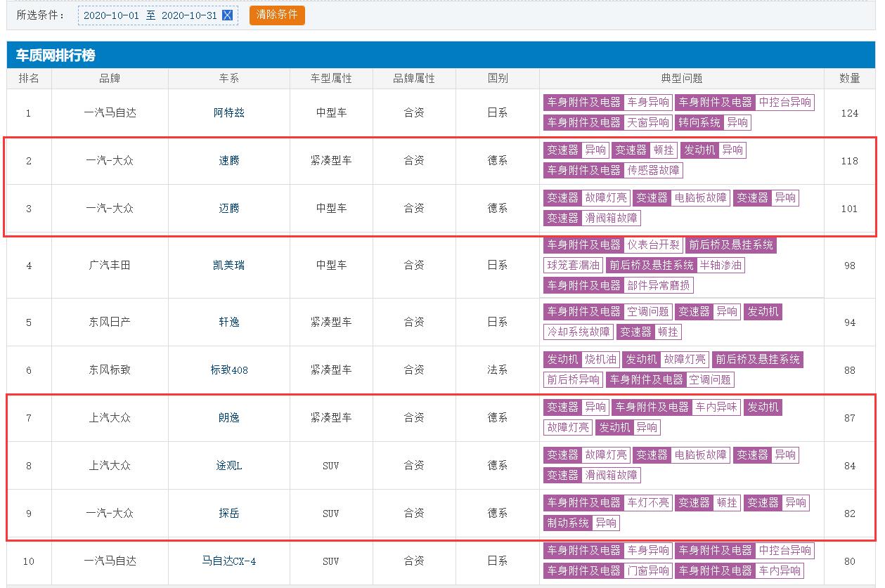Click the complaint count 101
Image resolution: width=885 pixels, height=588 pixels.
click(x=850, y=208)
